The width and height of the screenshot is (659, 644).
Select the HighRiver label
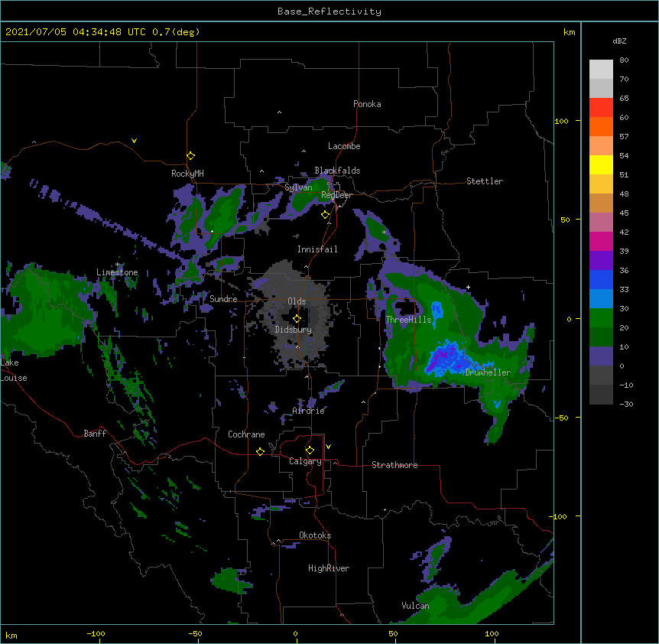[x=329, y=568]
